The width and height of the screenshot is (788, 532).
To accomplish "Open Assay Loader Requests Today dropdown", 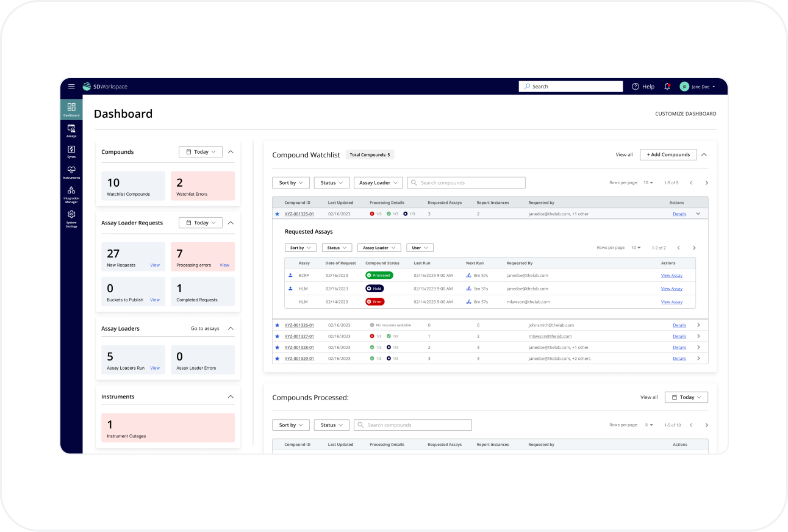I will (201, 223).
